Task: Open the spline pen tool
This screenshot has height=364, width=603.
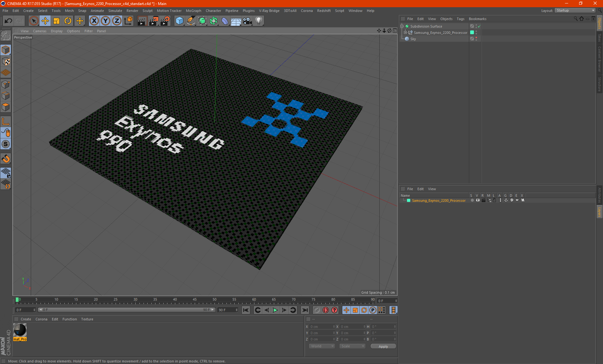Action: (191, 21)
